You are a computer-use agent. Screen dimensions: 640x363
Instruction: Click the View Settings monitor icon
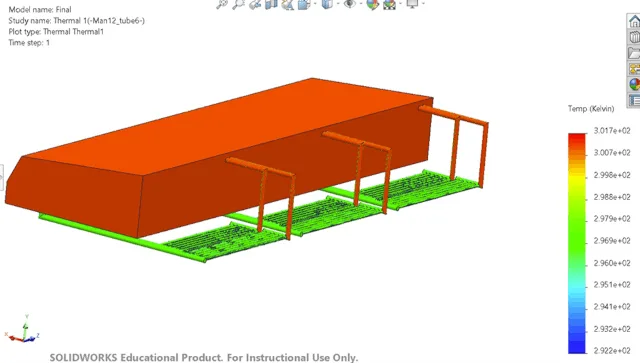tap(413, 4)
